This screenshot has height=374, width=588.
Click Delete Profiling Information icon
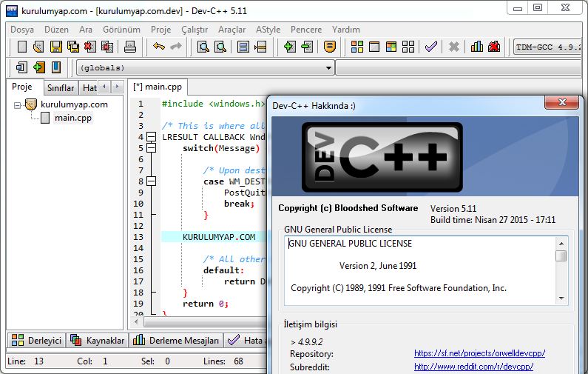click(494, 47)
